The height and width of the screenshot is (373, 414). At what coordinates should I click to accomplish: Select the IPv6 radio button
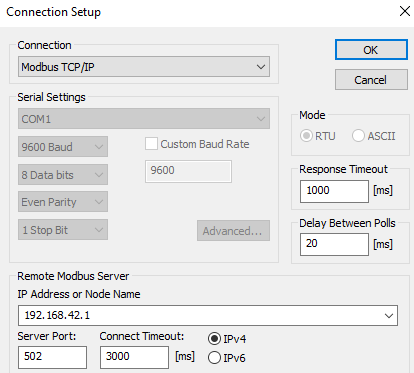coord(214,358)
